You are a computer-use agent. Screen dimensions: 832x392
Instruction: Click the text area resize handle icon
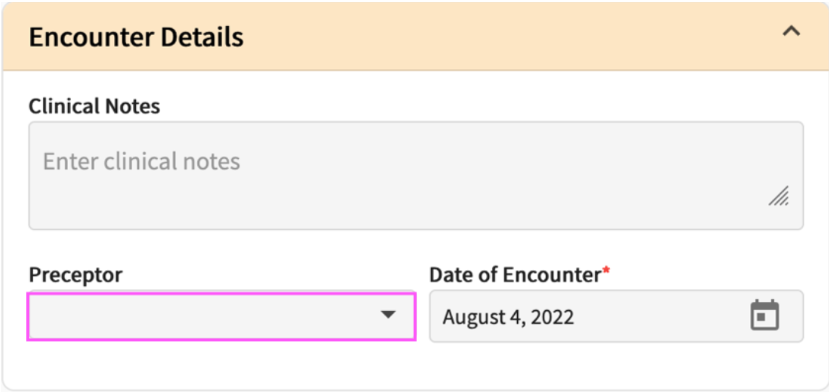click(x=778, y=196)
